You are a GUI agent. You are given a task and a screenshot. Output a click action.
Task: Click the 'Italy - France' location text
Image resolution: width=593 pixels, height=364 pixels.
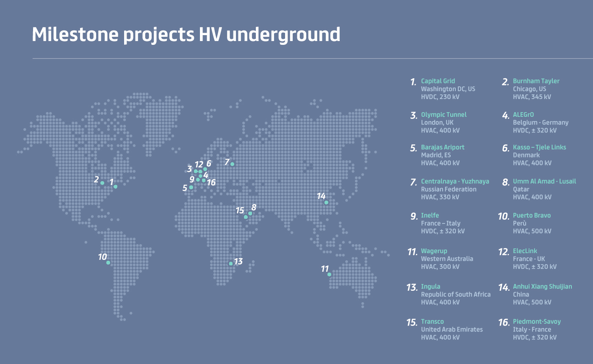[x=532, y=330]
